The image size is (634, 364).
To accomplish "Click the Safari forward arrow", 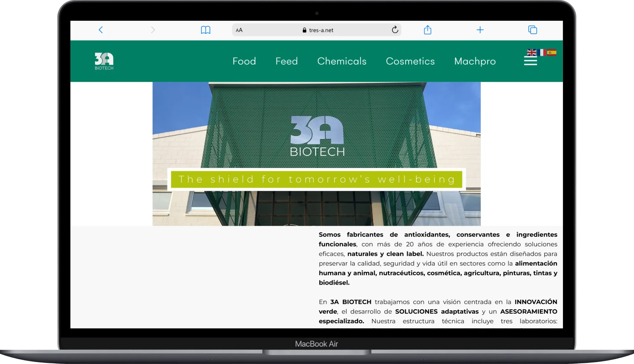I will click(153, 30).
